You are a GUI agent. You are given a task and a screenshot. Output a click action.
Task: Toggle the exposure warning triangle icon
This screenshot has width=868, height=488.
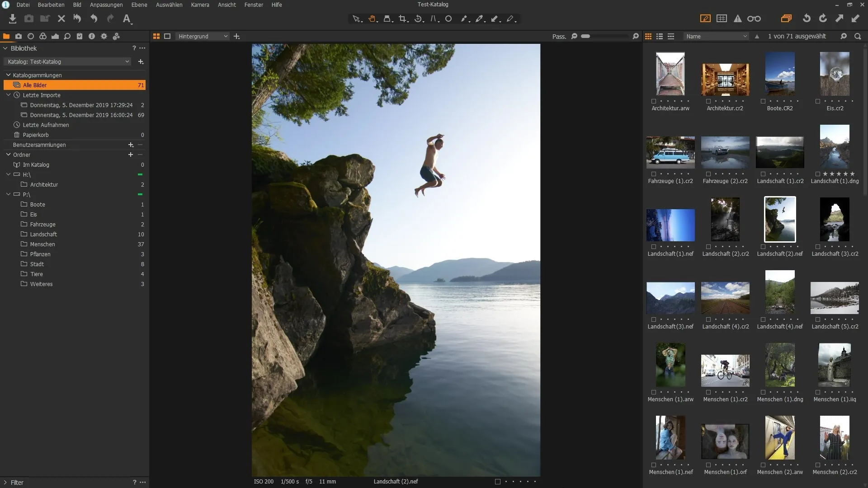click(738, 19)
